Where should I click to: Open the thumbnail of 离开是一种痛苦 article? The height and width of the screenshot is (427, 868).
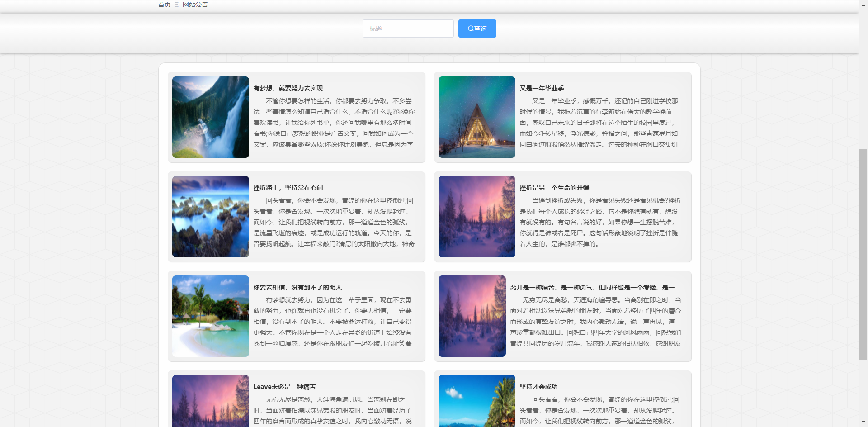[x=472, y=316]
